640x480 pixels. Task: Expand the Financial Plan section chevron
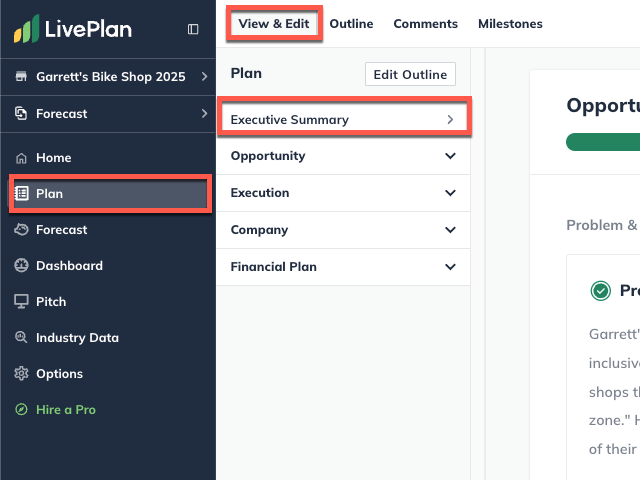click(x=450, y=267)
